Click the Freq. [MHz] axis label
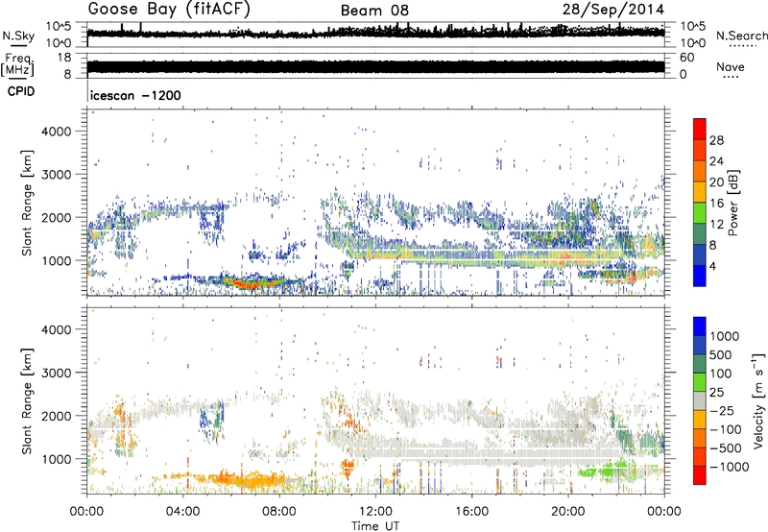The width and height of the screenshot is (768, 532). pos(17,65)
